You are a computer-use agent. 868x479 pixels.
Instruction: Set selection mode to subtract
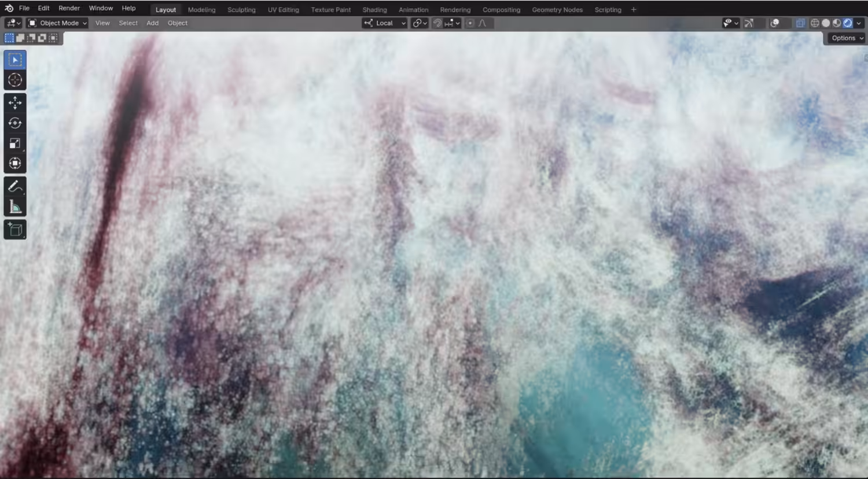coord(31,38)
